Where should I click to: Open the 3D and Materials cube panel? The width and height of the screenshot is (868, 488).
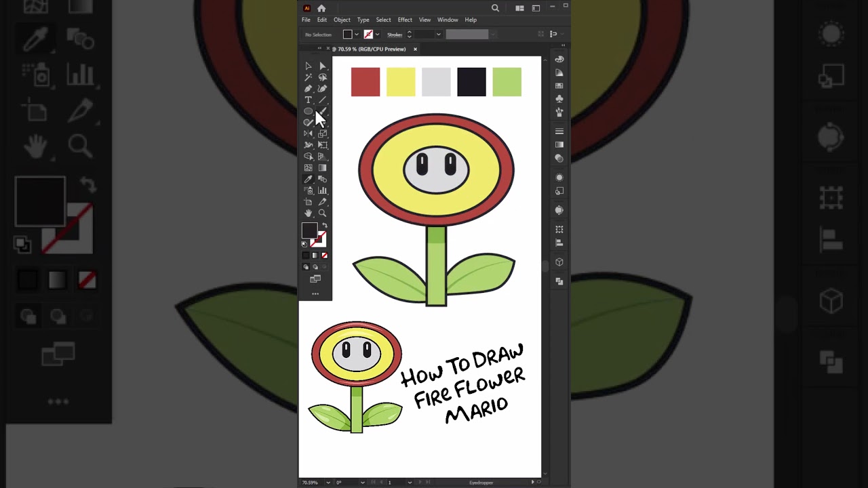click(559, 262)
